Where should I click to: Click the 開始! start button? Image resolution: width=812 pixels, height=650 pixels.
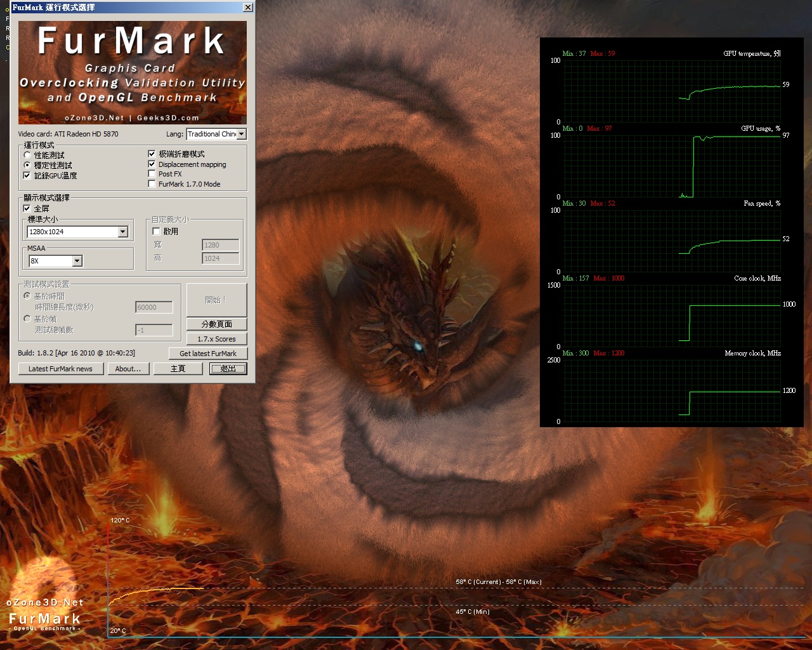[x=216, y=300]
